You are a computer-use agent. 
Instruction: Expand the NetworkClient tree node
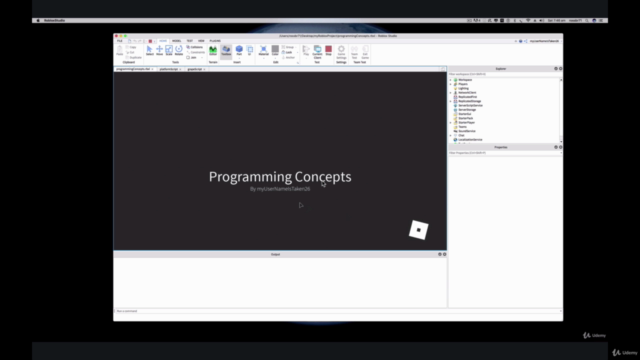tap(451, 93)
